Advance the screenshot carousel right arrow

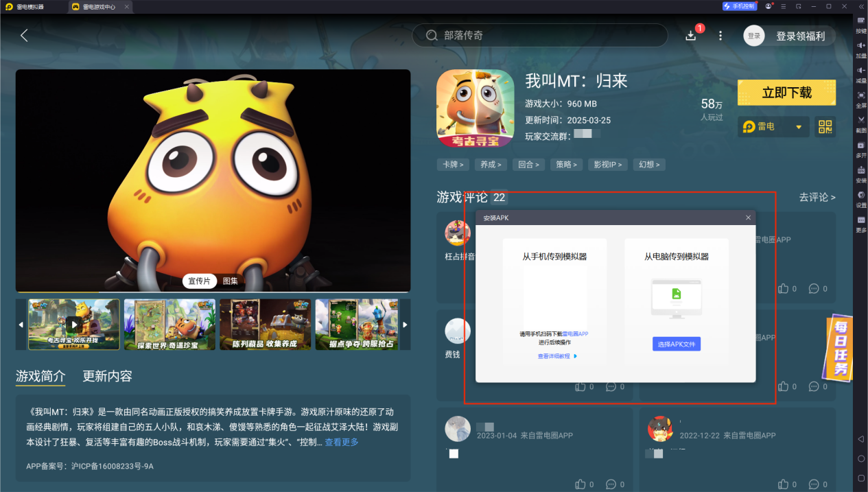click(405, 325)
